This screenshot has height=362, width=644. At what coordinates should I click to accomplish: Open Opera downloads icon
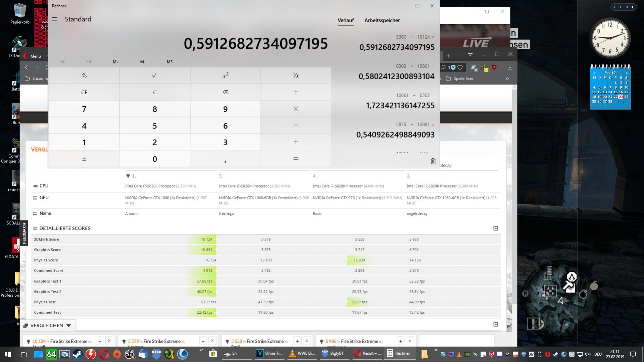click(510, 67)
